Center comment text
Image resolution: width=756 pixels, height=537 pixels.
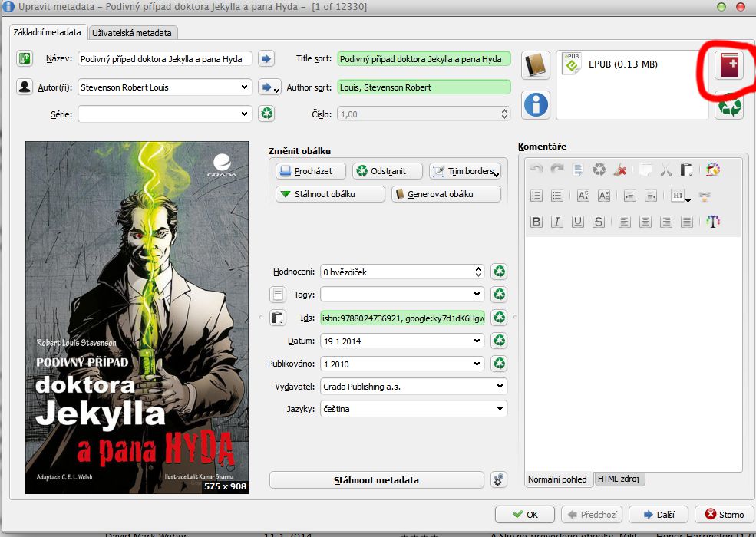(x=645, y=221)
